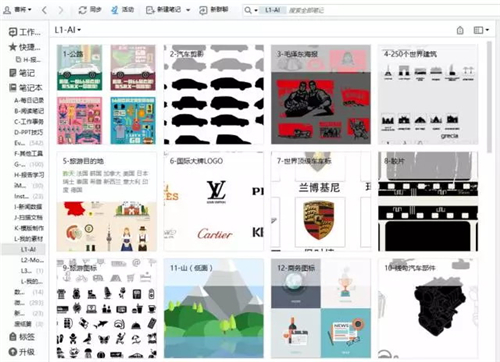The image size is (500, 362).
Task: Click the reminders icon above note list
Action: click(x=460, y=30)
